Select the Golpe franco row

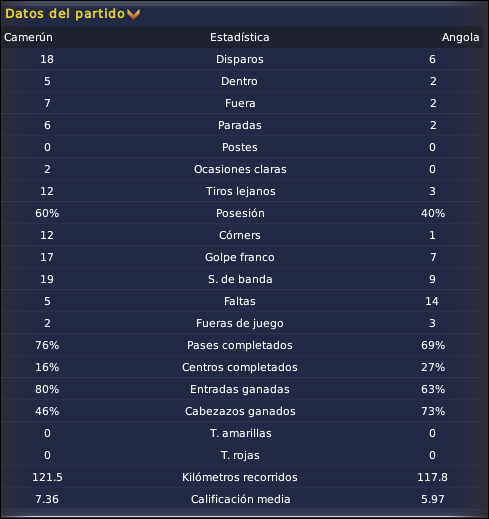(x=242, y=257)
